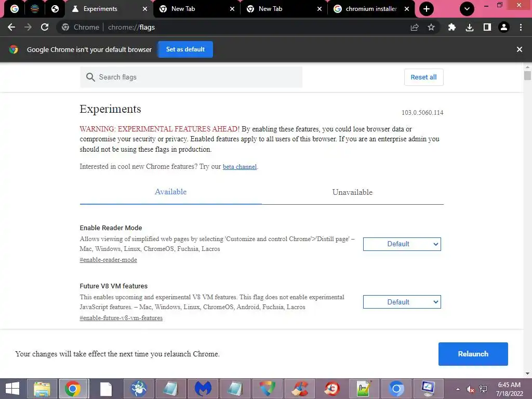Open the blue bug app in taskbar

pyautogui.click(x=138, y=389)
